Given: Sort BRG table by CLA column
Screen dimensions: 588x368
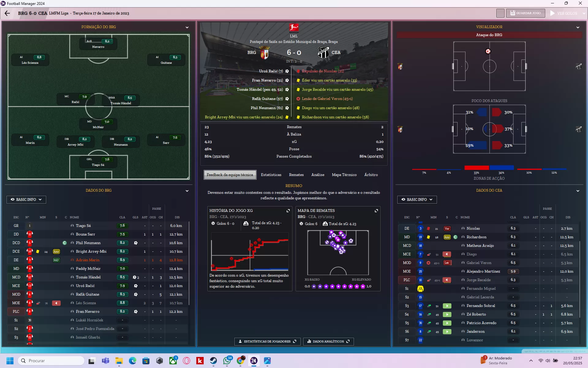Looking at the screenshot, I should coord(122,217).
